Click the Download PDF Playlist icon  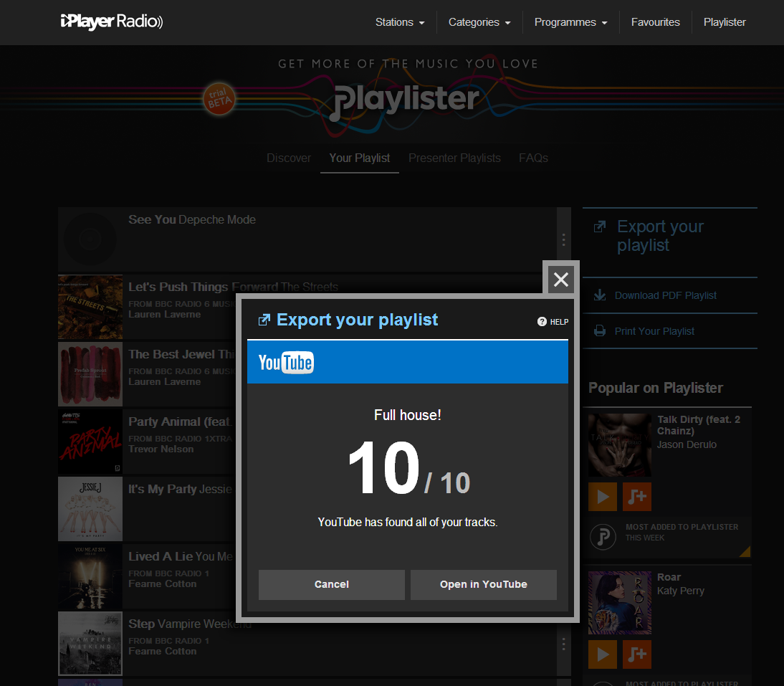(x=600, y=295)
